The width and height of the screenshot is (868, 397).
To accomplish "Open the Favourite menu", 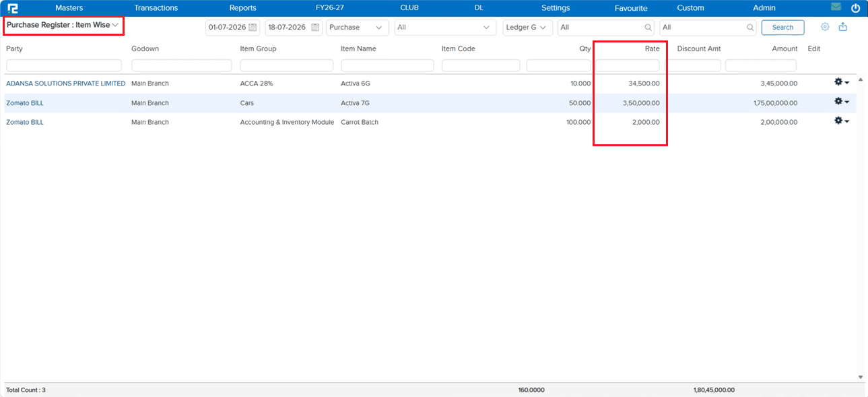I will point(631,8).
